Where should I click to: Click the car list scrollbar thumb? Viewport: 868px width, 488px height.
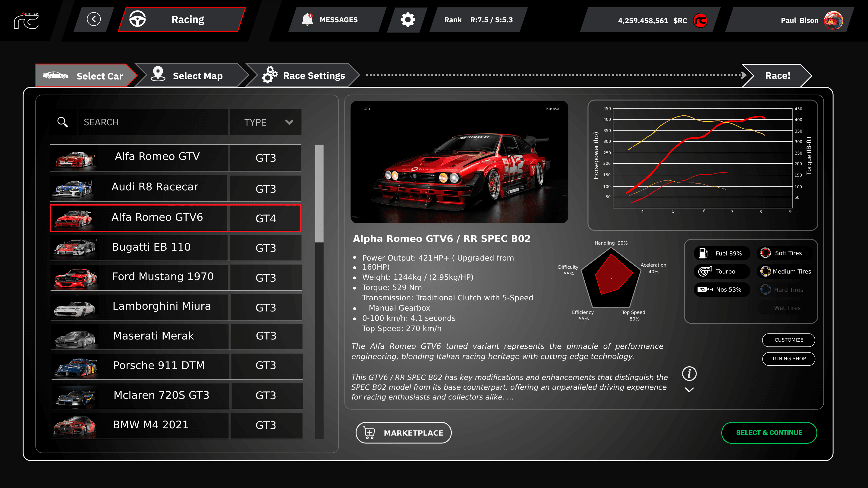(319, 193)
